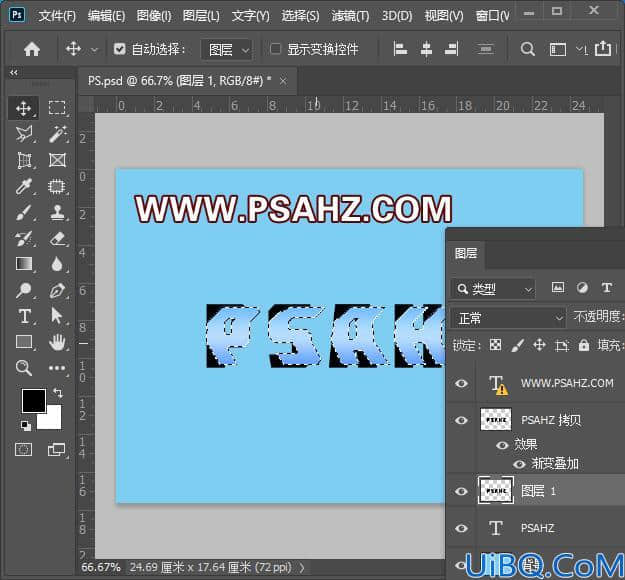625x580 pixels.
Task: Select the Gradient tool
Action: coord(24,264)
